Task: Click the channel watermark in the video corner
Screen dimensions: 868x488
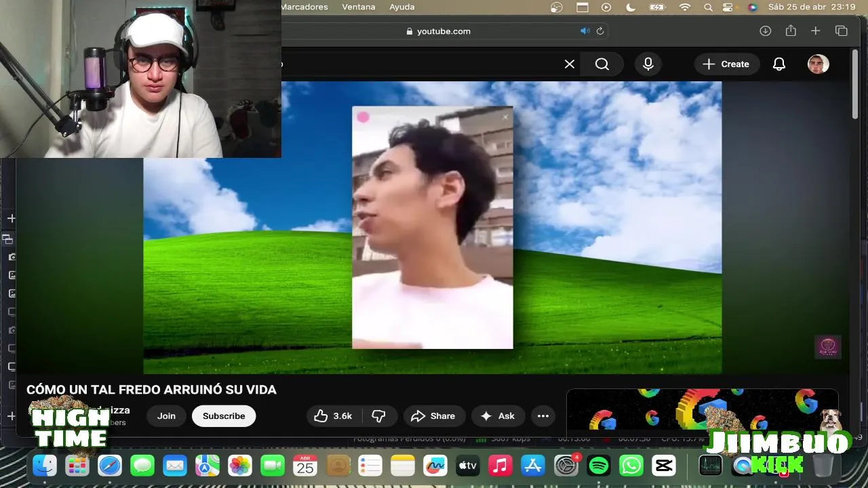Action: [x=828, y=347]
